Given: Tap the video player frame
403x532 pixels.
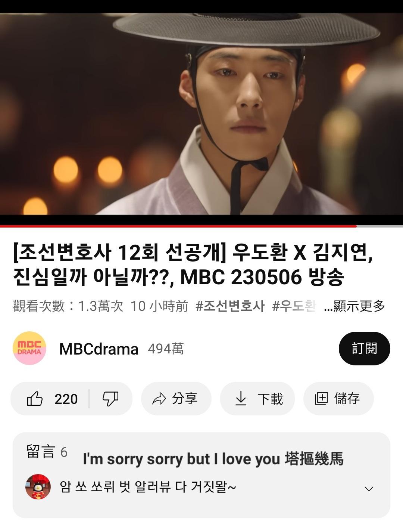Looking at the screenshot, I should click(x=201, y=114).
